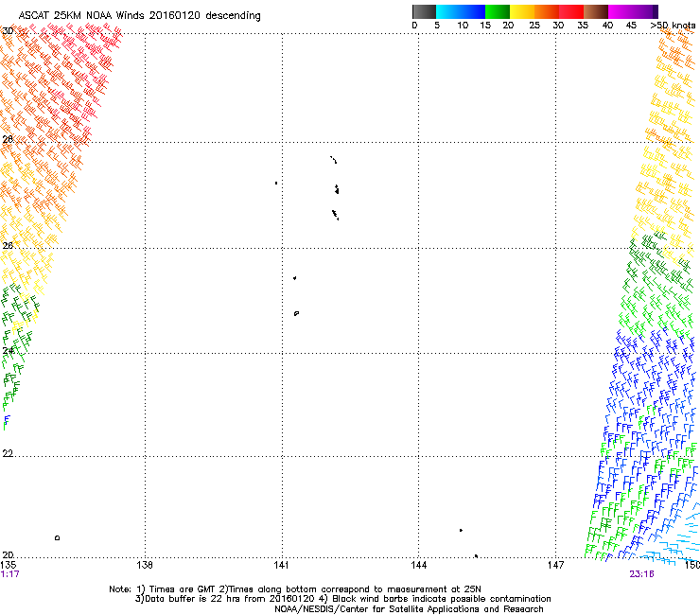Screen dimensions: 700x615
Task: Click the '10' label under the color bar
Action: [x=463, y=26]
